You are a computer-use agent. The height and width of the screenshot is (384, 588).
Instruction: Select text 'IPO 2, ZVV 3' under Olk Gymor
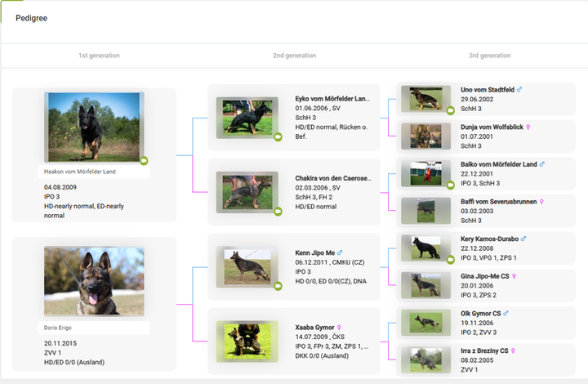tap(479, 333)
